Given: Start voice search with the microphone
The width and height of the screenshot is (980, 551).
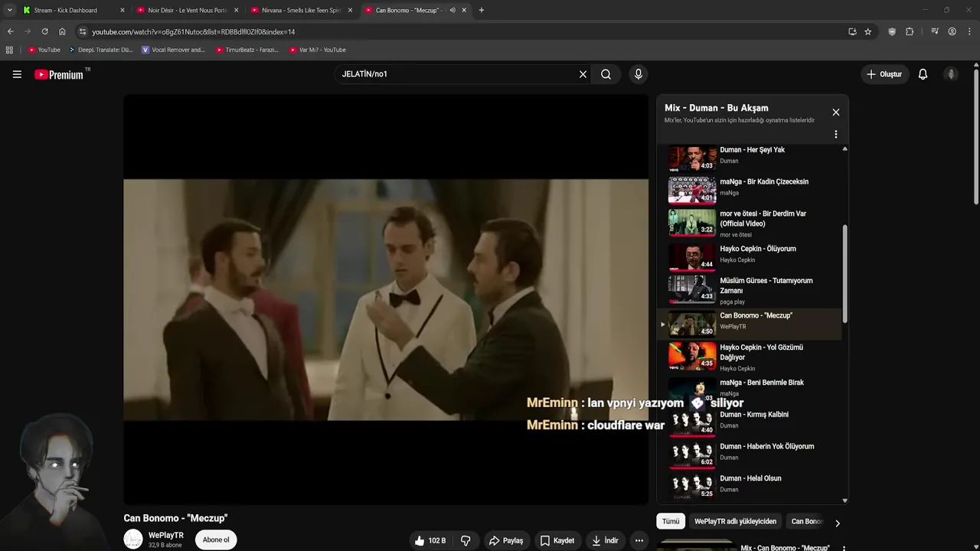Looking at the screenshot, I should coord(638,74).
